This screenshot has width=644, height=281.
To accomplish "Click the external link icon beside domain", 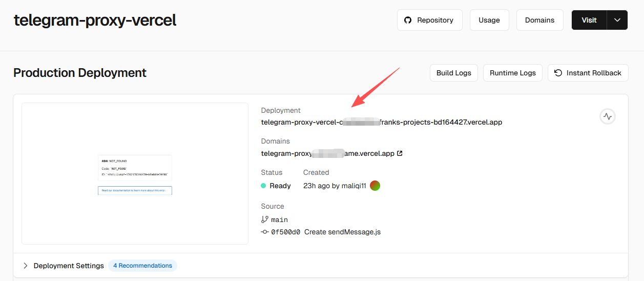I will tap(400, 153).
